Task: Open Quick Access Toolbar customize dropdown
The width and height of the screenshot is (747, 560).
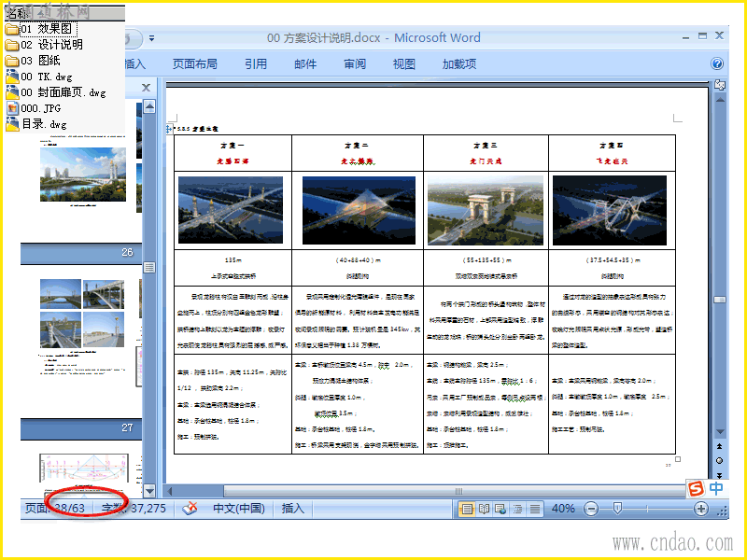Action: click(x=151, y=38)
